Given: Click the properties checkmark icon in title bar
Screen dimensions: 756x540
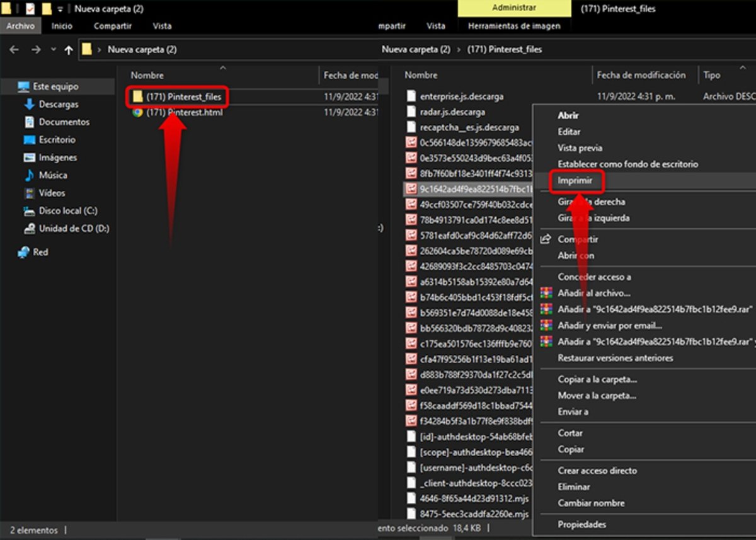Looking at the screenshot, I should (x=30, y=9).
